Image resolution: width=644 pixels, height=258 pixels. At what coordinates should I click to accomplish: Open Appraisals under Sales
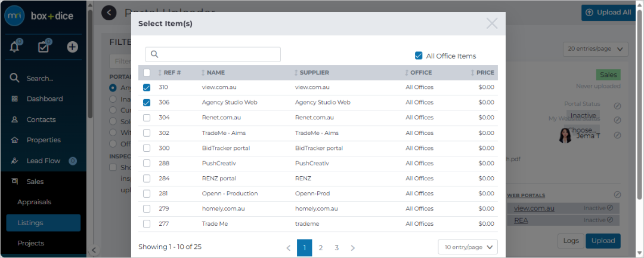pos(34,202)
